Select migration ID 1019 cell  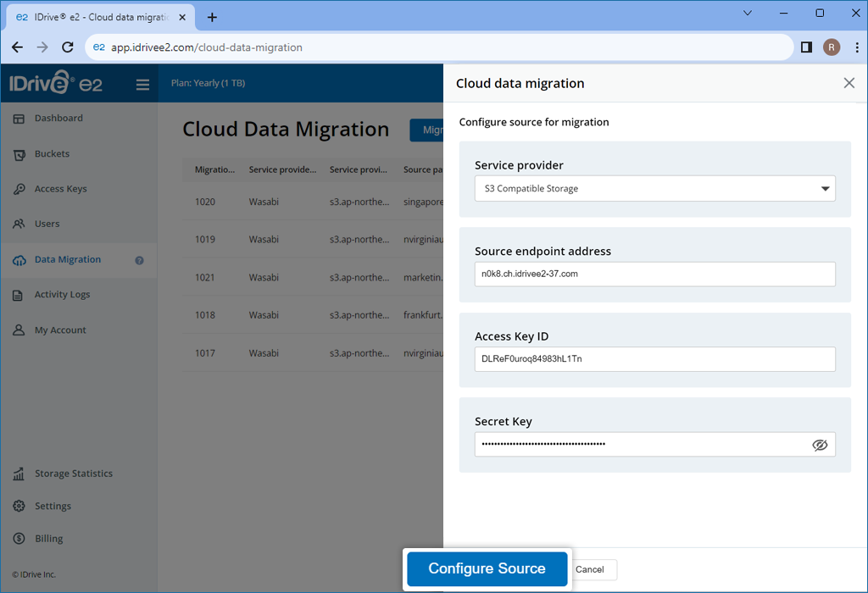(x=205, y=240)
